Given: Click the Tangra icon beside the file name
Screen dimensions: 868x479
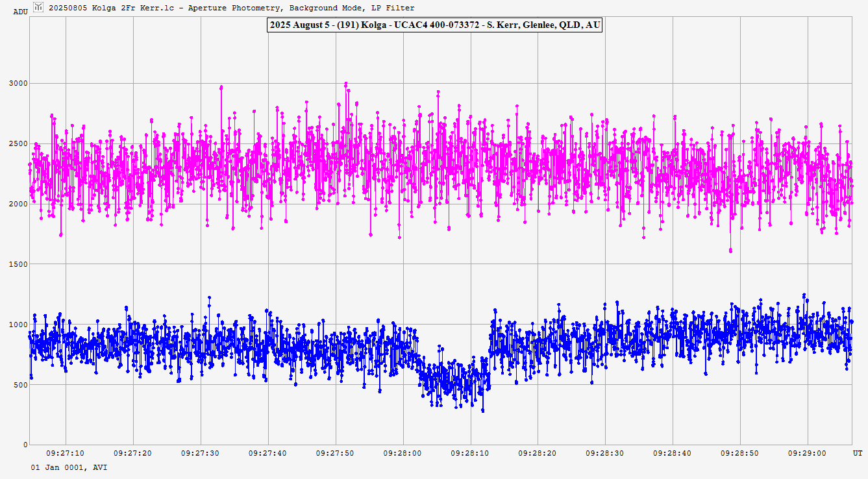Looking at the screenshot, I should point(38,7).
